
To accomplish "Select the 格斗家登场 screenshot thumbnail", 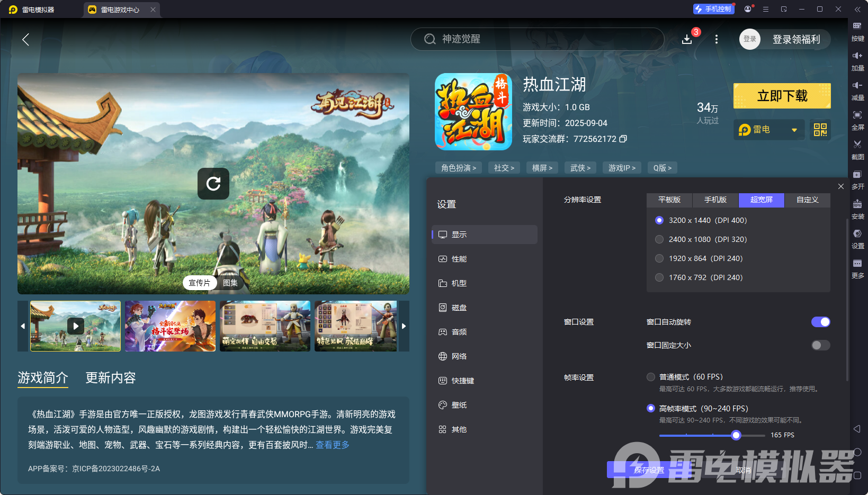I will click(171, 326).
